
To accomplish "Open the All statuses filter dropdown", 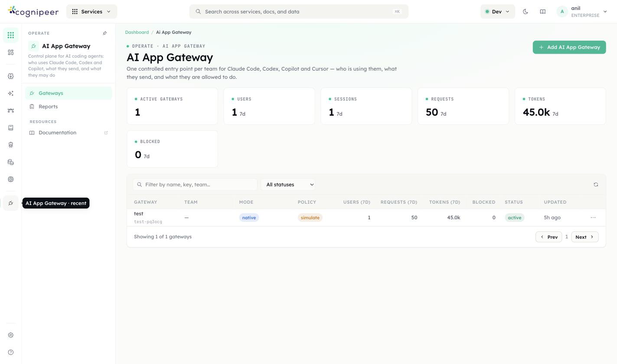I will click(288, 185).
